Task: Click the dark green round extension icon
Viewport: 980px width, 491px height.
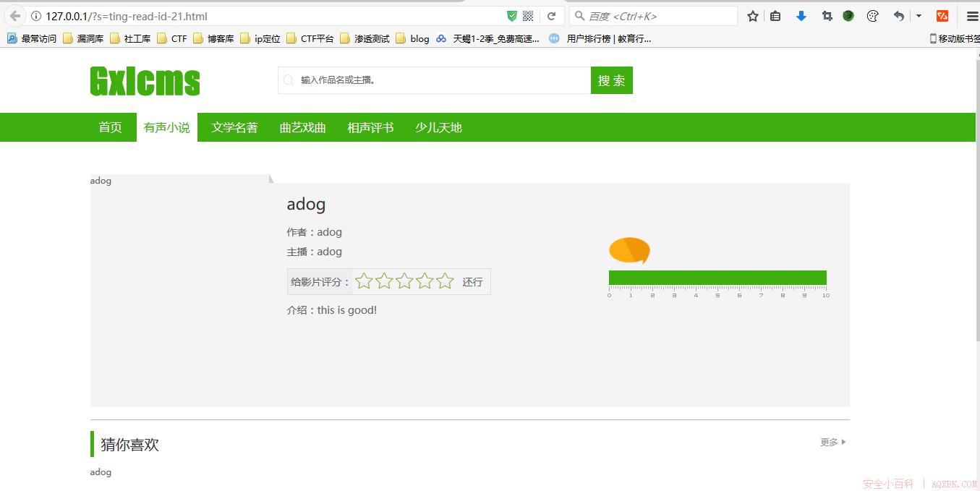Action: tap(848, 16)
